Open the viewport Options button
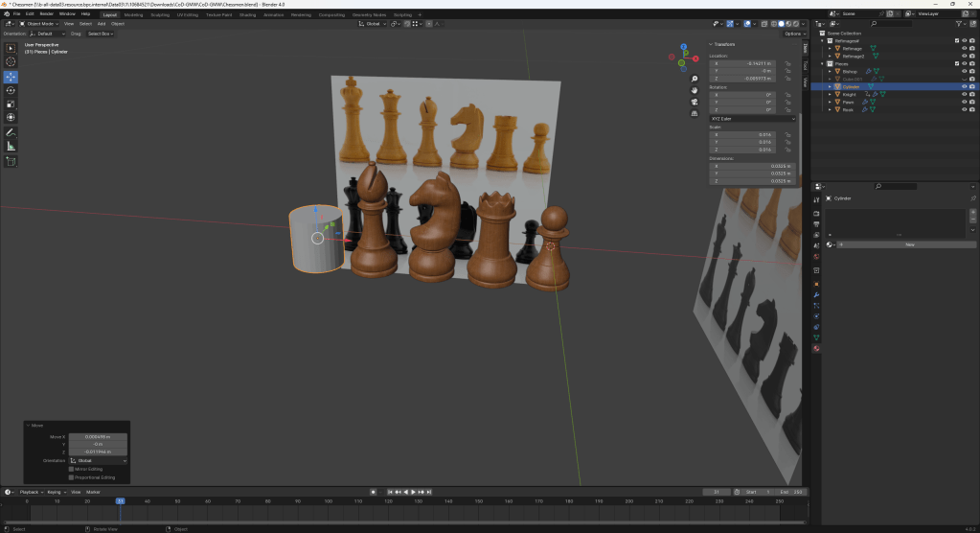The width and height of the screenshot is (980, 533). [792, 34]
